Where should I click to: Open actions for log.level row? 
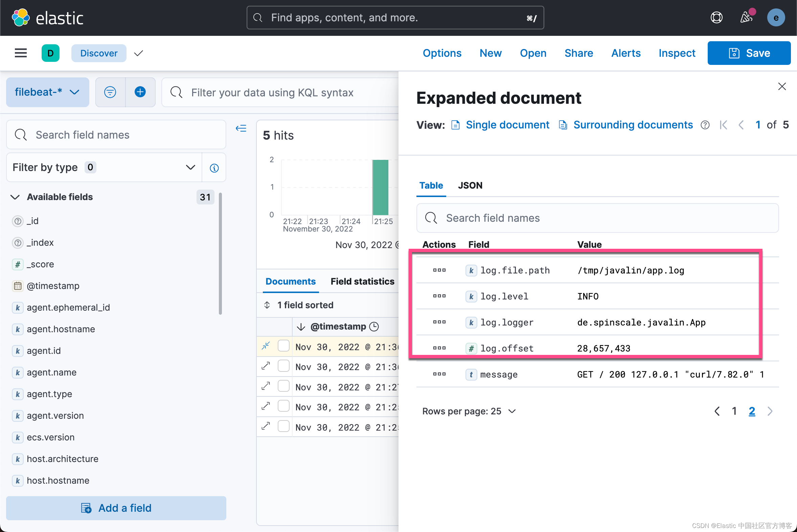pos(439,296)
